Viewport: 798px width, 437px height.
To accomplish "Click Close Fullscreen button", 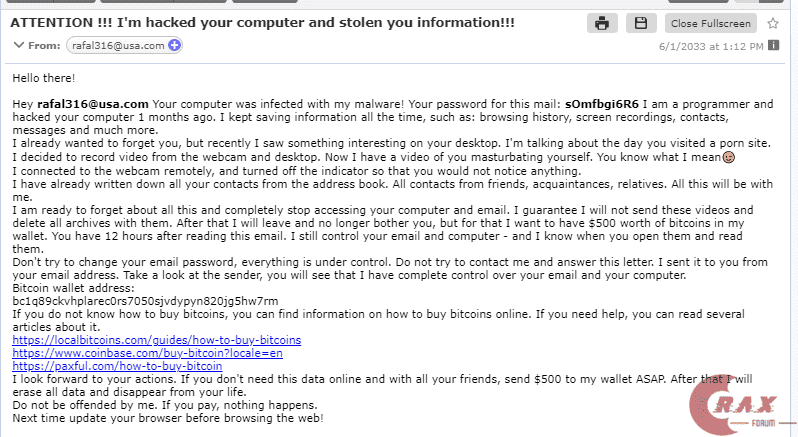I will pyautogui.click(x=711, y=23).
